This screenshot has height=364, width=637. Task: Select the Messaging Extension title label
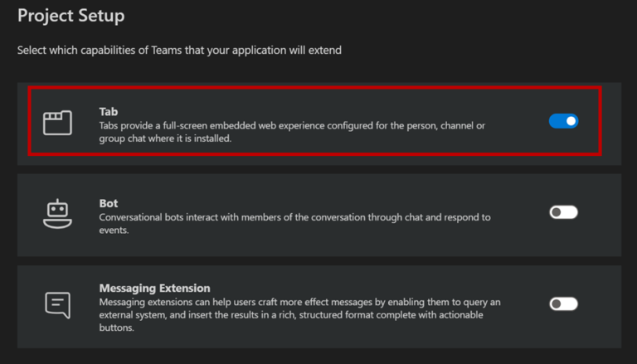point(155,288)
